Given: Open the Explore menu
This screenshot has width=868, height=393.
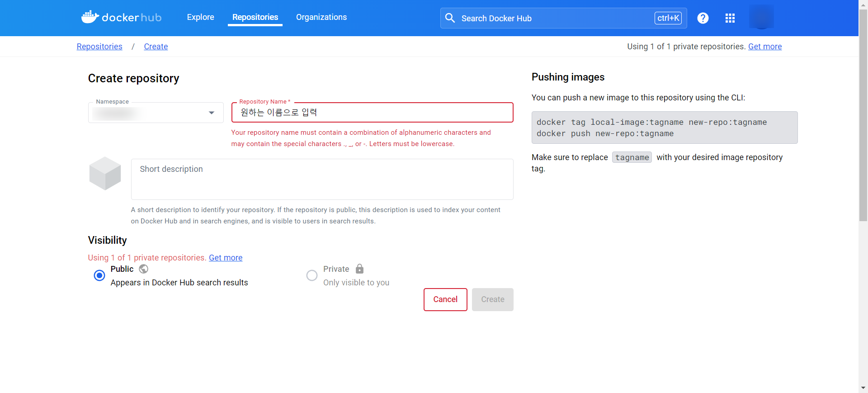Looking at the screenshot, I should click(x=201, y=17).
